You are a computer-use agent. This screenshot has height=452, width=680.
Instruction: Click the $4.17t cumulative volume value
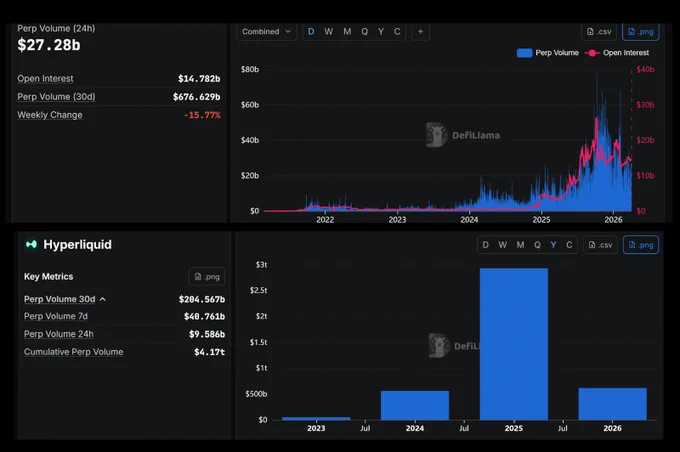pos(209,352)
